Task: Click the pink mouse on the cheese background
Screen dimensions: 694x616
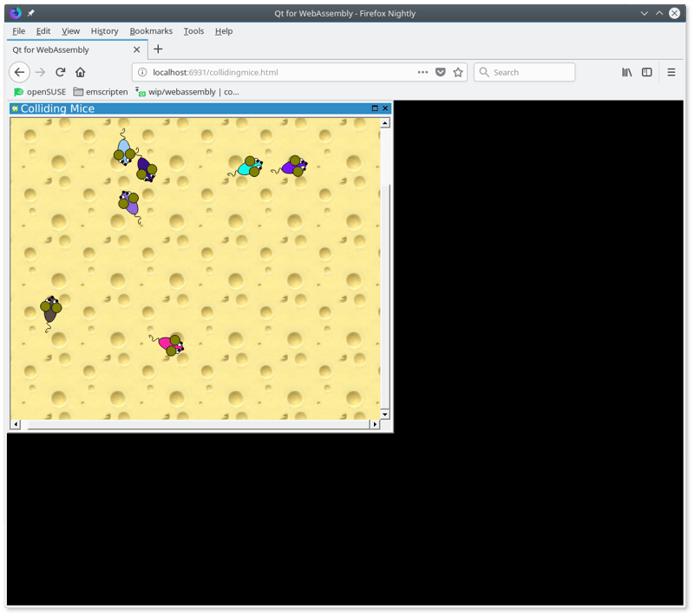Action: point(167,344)
